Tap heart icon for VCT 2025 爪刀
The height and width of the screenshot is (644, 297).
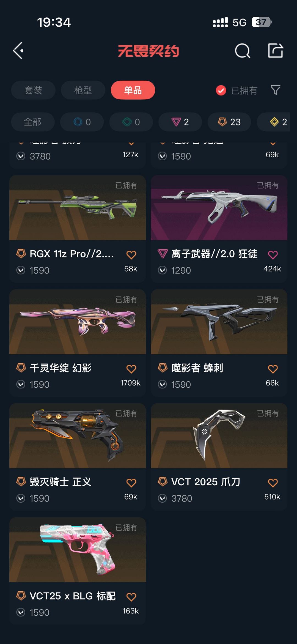(273, 483)
